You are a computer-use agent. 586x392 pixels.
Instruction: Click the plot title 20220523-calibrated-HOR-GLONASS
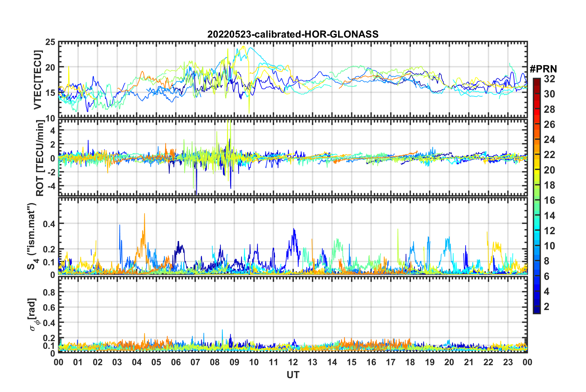pyautogui.click(x=293, y=34)
